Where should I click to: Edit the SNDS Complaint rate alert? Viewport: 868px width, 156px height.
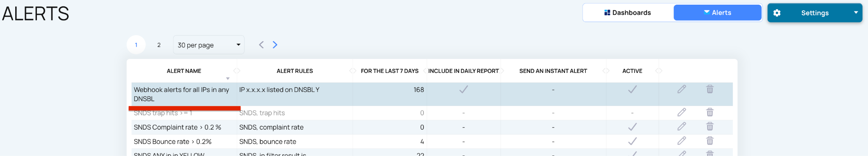click(682, 126)
